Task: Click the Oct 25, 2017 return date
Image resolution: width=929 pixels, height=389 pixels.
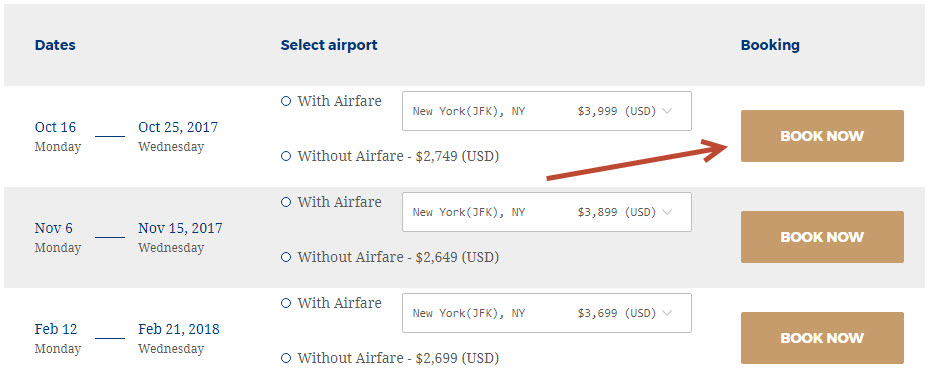Action: click(178, 127)
